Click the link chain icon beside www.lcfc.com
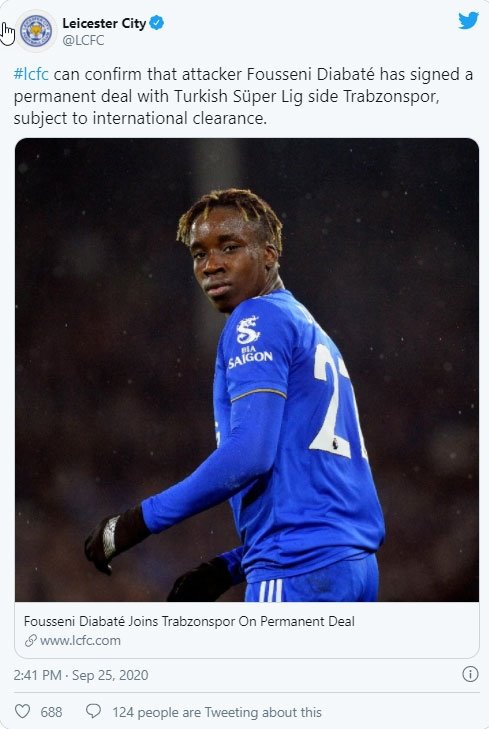This screenshot has width=489, height=729. [31, 641]
